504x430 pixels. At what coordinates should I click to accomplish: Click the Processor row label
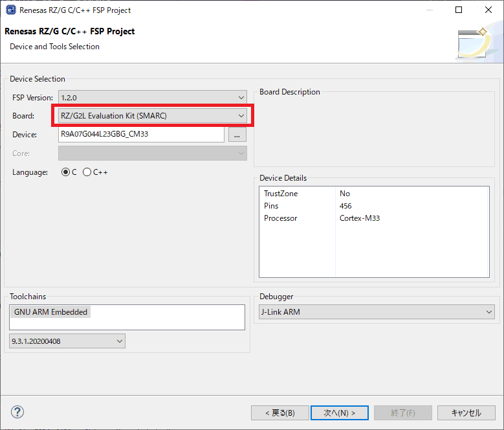coord(280,218)
